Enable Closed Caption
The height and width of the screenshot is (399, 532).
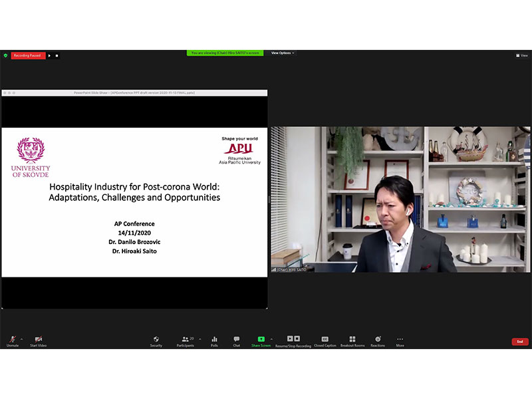pos(325,340)
